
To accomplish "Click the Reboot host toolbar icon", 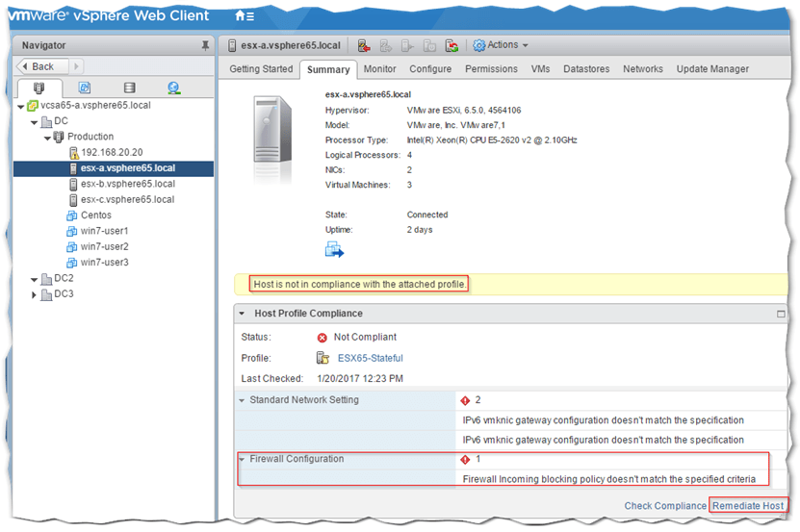I will click(452, 46).
